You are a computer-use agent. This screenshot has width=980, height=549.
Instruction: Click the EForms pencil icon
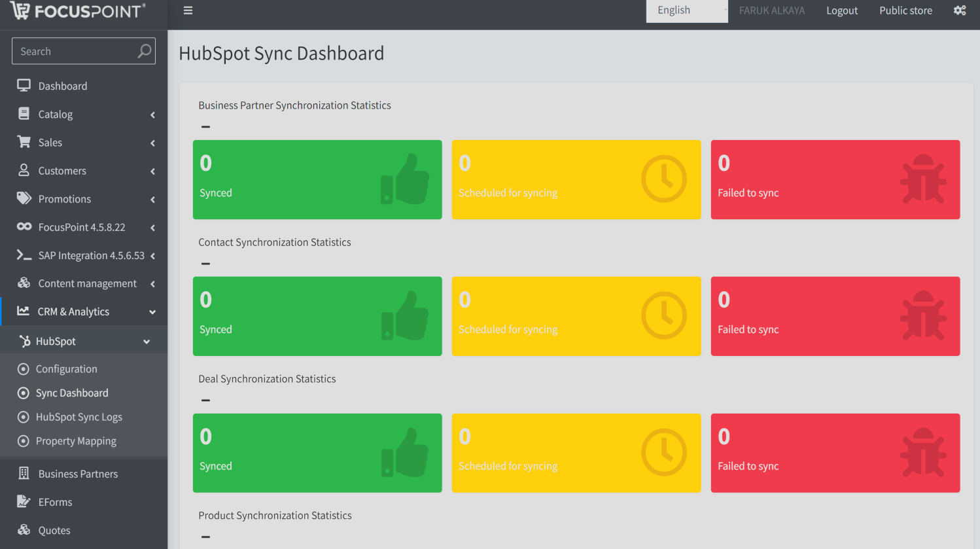[x=24, y=501]
